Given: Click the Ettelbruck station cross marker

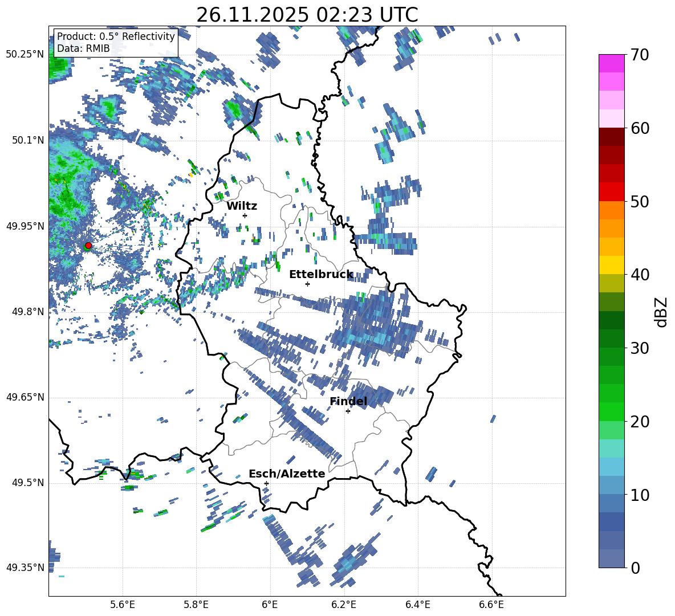Looking at the screenshot, I should pyautogui.click(x=307, y=284).
